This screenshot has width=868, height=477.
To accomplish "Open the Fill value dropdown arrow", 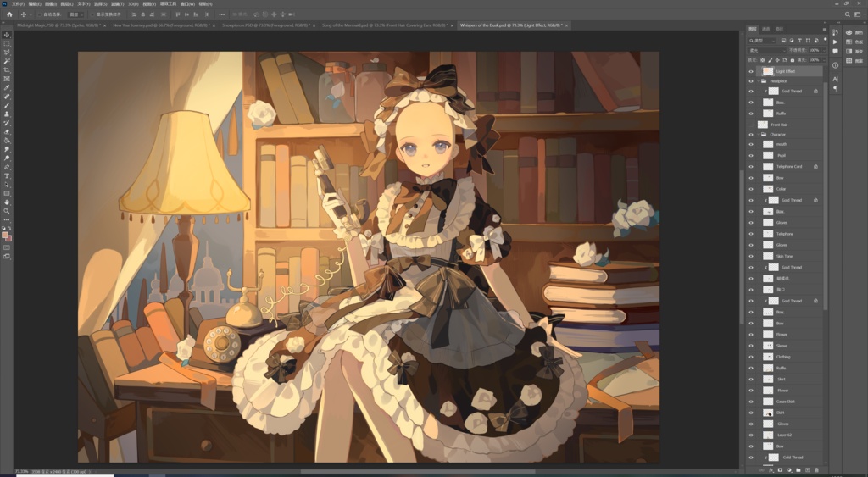I will tap(824, 60).
